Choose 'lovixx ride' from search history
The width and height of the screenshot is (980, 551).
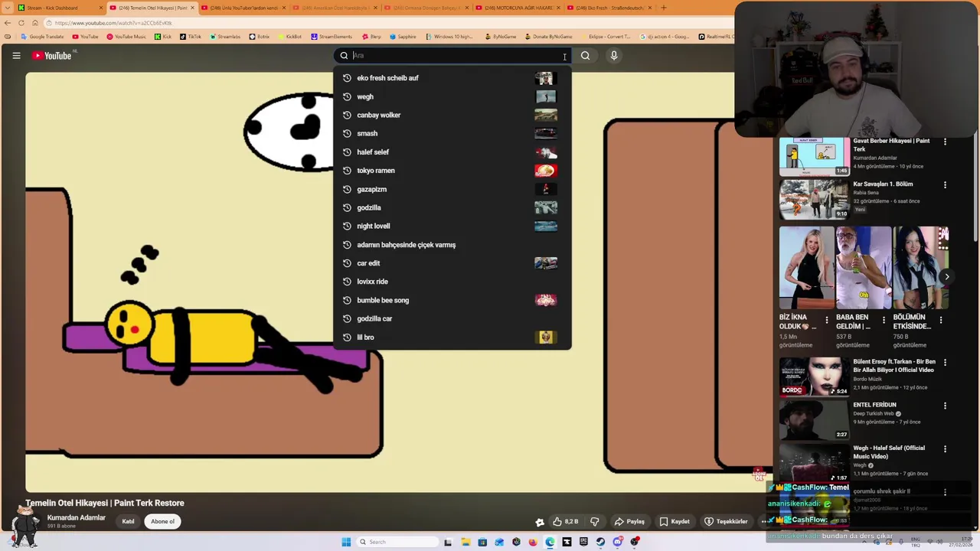452,282
